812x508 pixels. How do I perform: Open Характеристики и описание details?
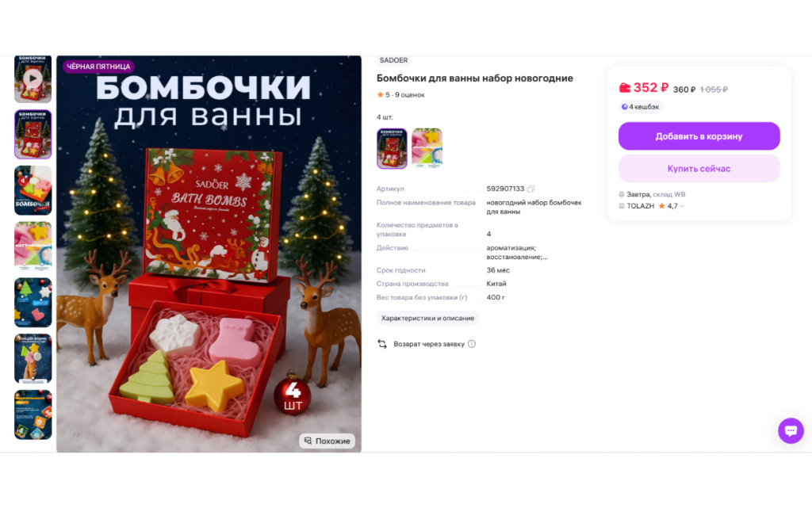(x=427, y=318)
